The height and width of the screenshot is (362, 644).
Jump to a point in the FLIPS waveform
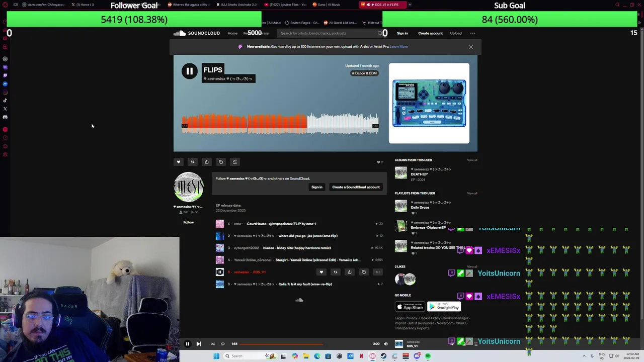[280, 123]
